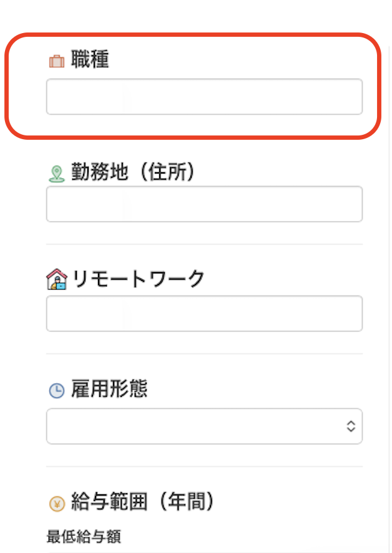This screenshot has height=553, width=392.
Task: Click the yen coin icon beside 給与範囲
Action: [56, 503]
